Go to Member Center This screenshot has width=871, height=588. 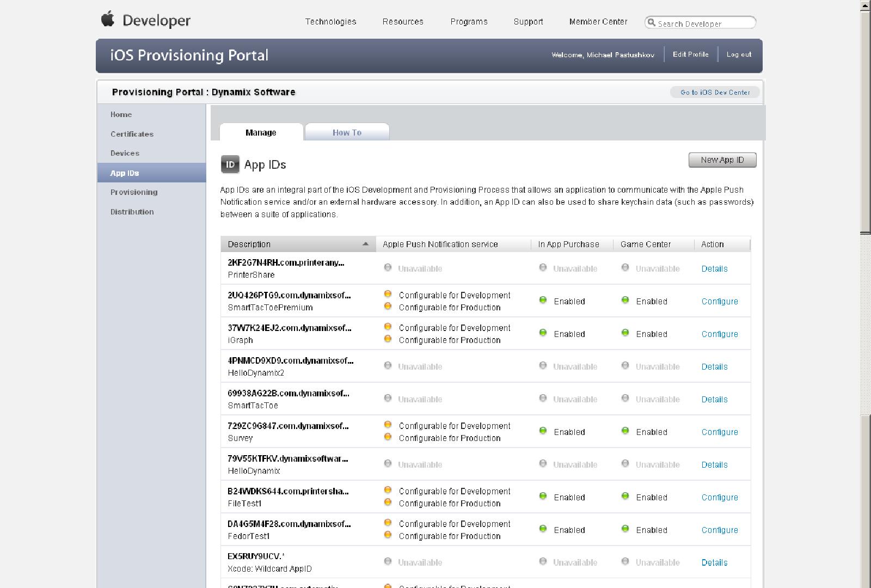(x=598, y=22)
